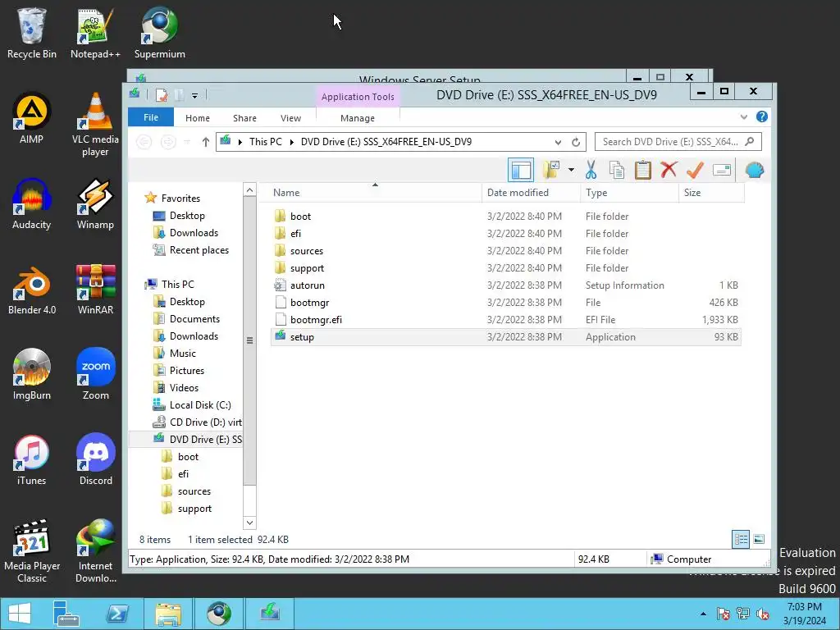The width and height of the screenshot is (840, 630).
Task: Open Pictures in the navigation pane
Action: pyautogui.click(x=186, y=371)
